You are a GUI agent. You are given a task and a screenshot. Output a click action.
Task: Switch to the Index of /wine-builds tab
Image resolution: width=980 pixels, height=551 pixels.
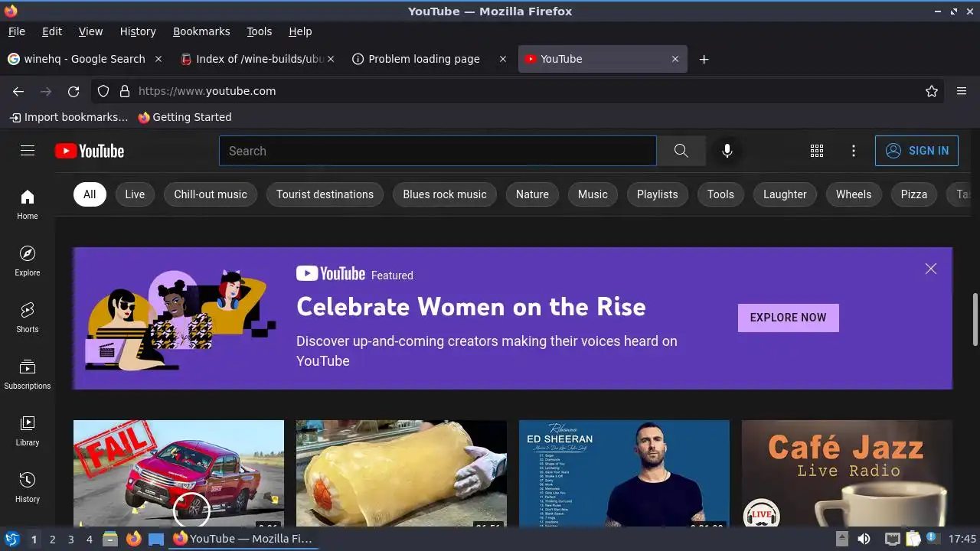click(x=258, y=59)
